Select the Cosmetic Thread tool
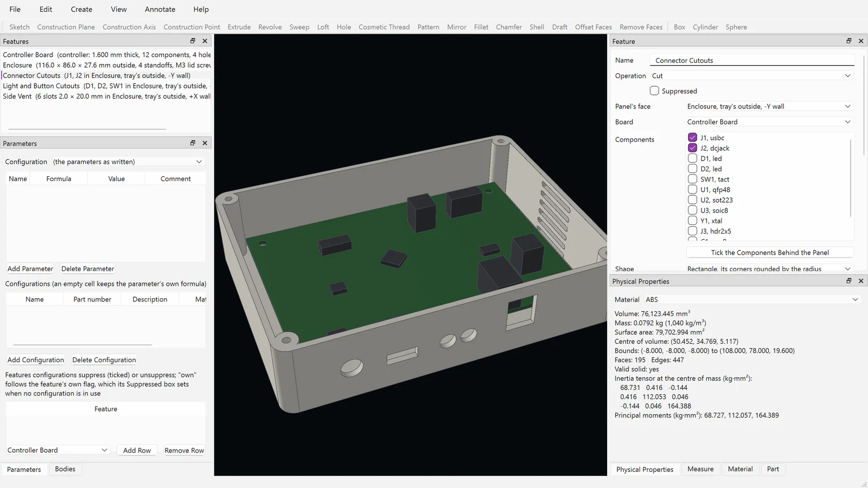The image size is (868, 488). click(384, 27)
